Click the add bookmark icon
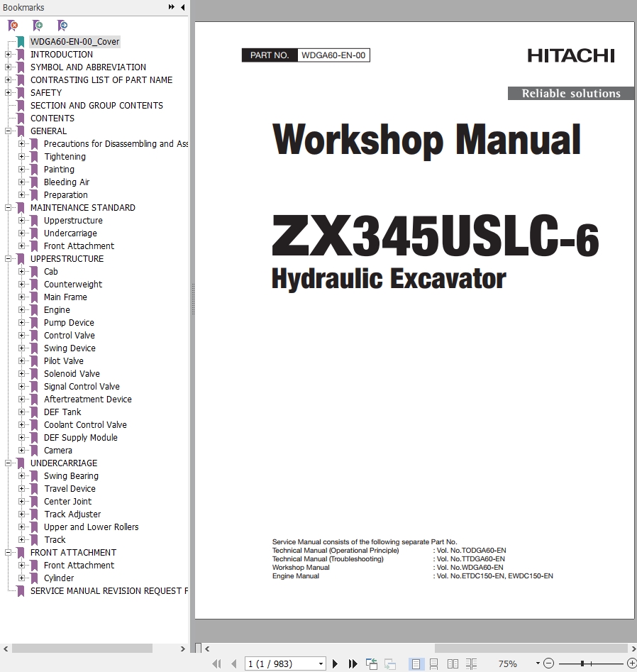The height and width of the screenshot is (672, 637). tap(38, 26)
